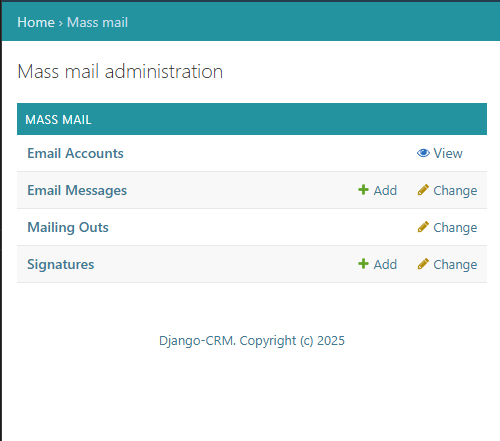Click the Django-CRM copyright footer text
Screen dimensions: 500x441
pyautogui.click(x=252, y=341)
